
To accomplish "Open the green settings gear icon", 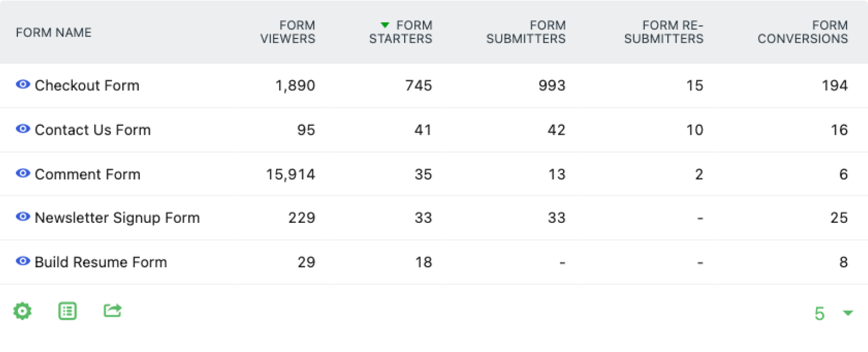I will (x=23, y=311).
